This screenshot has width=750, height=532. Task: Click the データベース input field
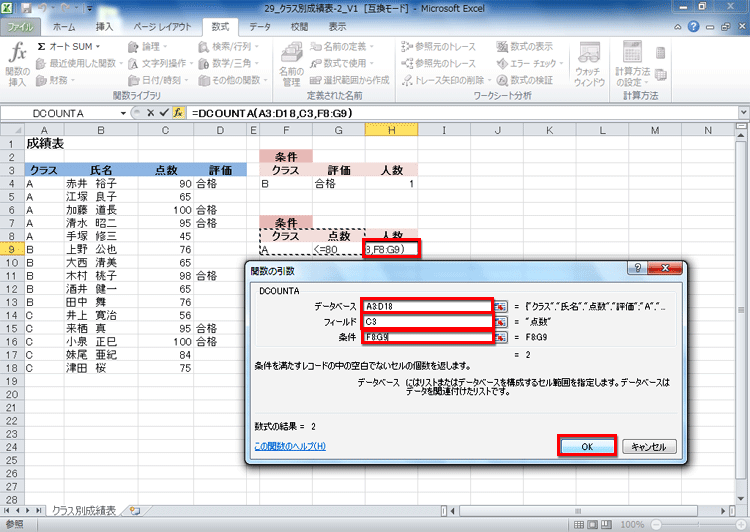427,306
